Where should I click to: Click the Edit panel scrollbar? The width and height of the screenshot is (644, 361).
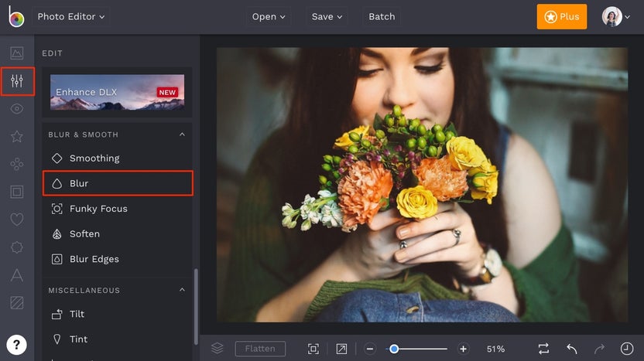click(196, 307)
